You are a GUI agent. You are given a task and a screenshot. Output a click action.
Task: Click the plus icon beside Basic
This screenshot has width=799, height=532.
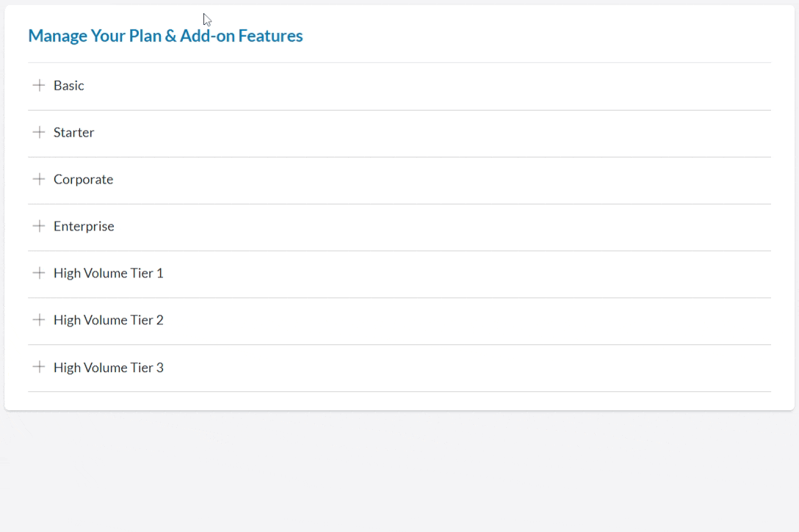[x=39, y=85]
